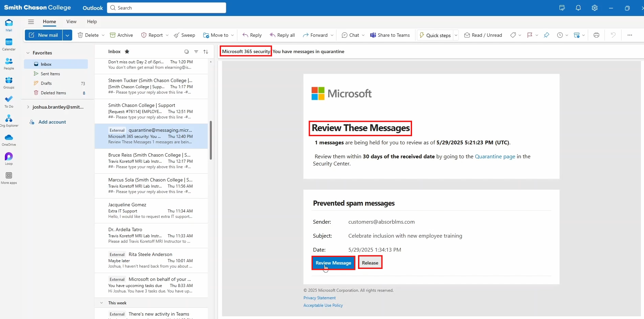Open OneDrive from the app rail

coord(9,140)
